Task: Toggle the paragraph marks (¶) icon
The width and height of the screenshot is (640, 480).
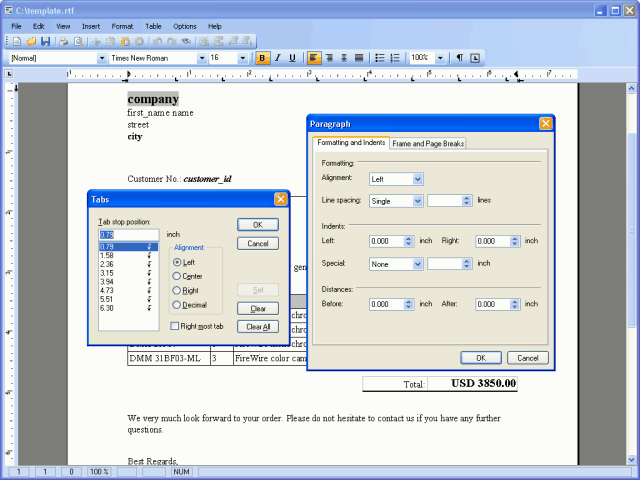Action: [460, 58]
